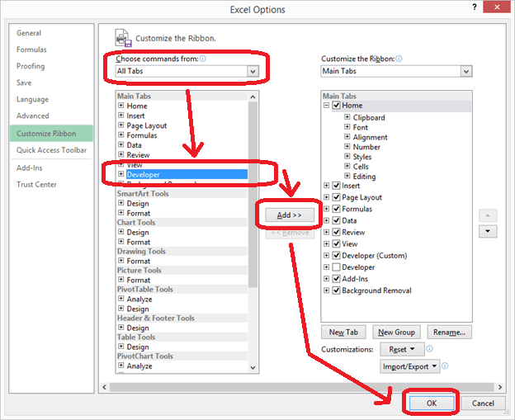The width and height of the screenshot is (515, 420).
Task: Open the Reset dropdown button
Action: click(401, 349)
